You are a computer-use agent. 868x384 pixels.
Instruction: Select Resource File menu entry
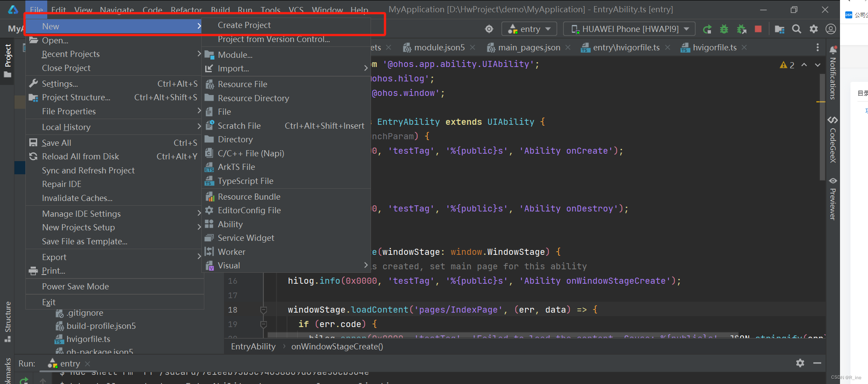point(286,84)
